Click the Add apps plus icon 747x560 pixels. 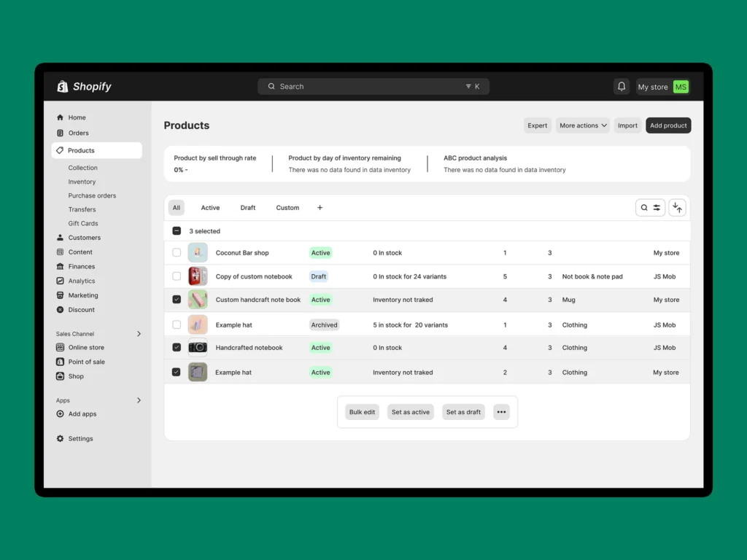click(60, 414)
